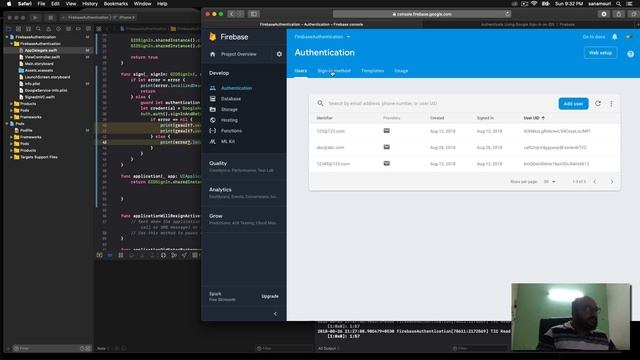Collapse the Firebase sidebar chevron

[275, 313]
